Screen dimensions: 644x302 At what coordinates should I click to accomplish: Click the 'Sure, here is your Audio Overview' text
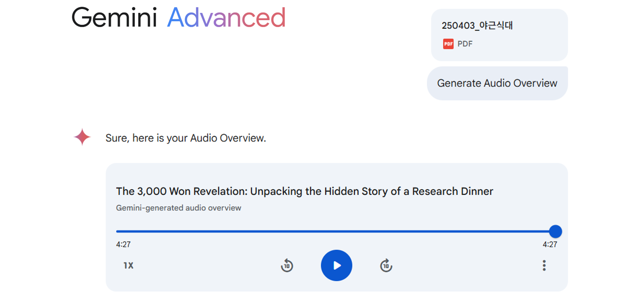pyautogui.click(x=186, y=138)
